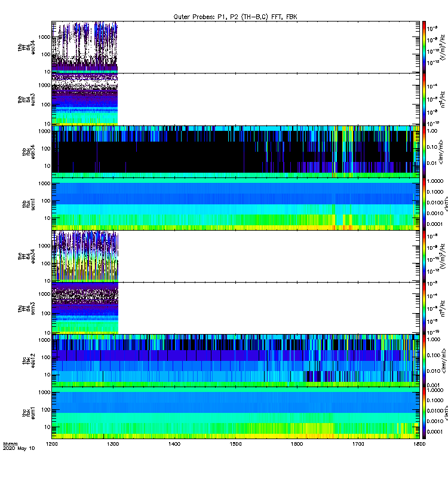Click the "0.001" value on thc edc12 color bar

(433, 385)
